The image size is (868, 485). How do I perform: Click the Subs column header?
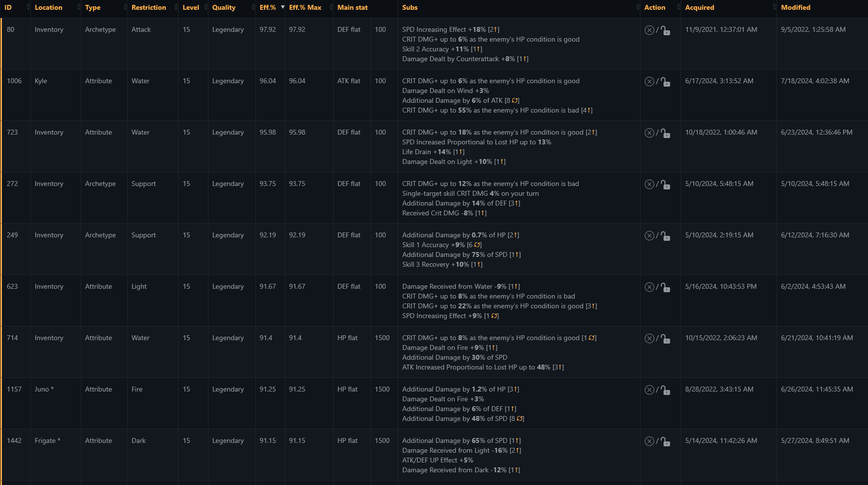click(x=410, y=7)
